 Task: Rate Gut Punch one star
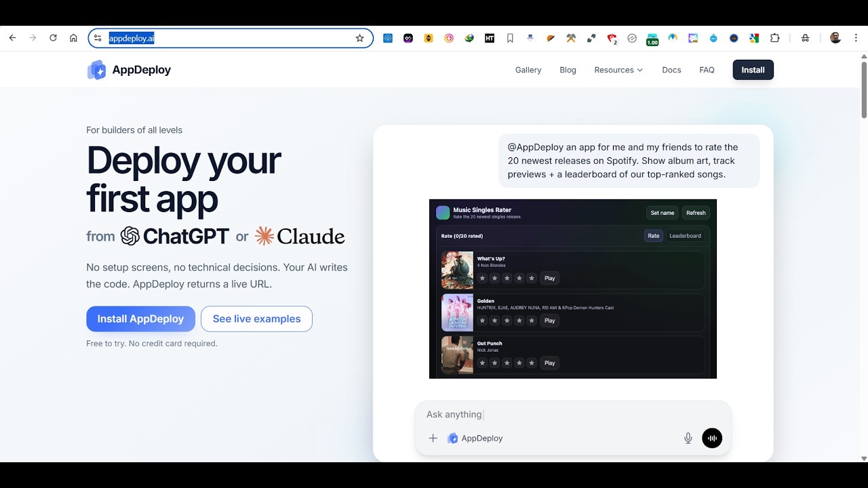tap(482, 363)
